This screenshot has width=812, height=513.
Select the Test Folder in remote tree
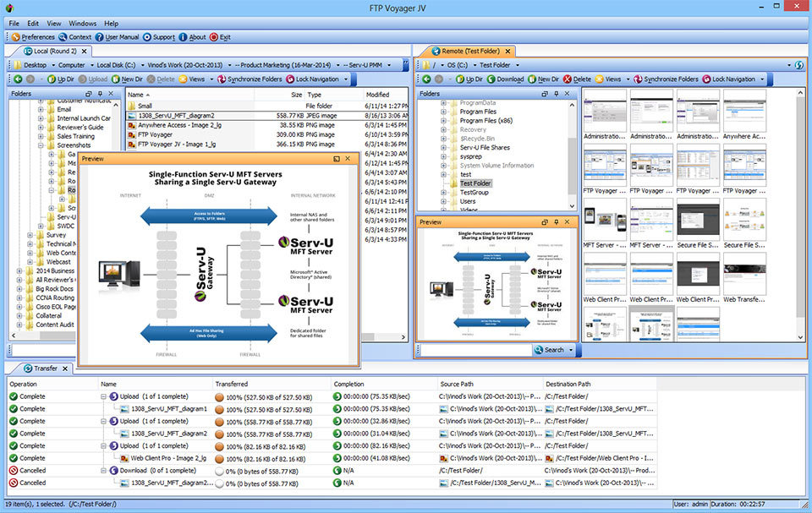click(x=474, y=183)
